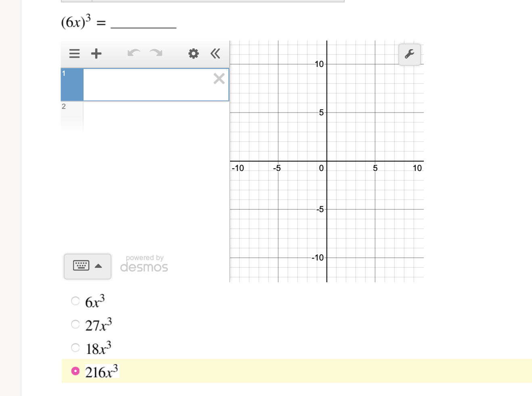Image resolution: width=532 pixels, height=396 pixels.
Task: Click the blue line 1 tab
Action: [x=72, y=85]
